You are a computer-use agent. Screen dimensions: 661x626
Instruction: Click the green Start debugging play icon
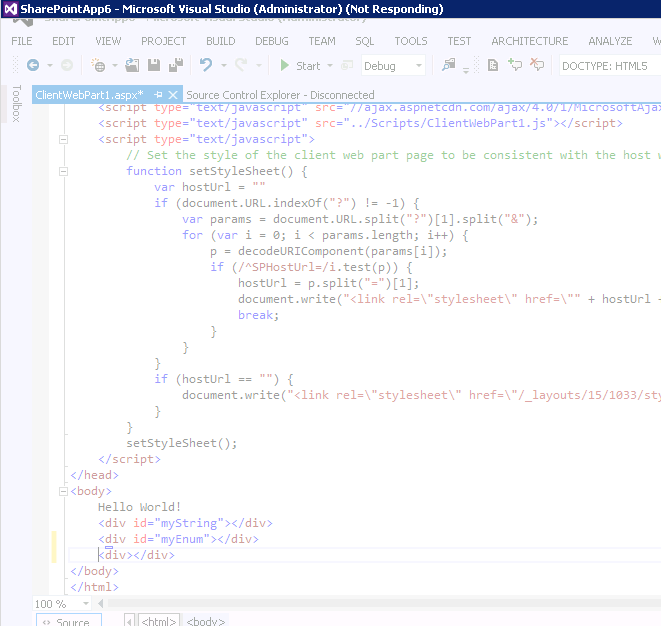click(285, 65)
